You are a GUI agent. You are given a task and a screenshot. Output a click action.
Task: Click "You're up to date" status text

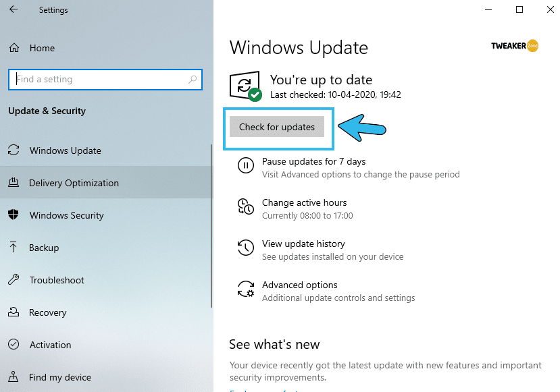[x=321, y=80]
